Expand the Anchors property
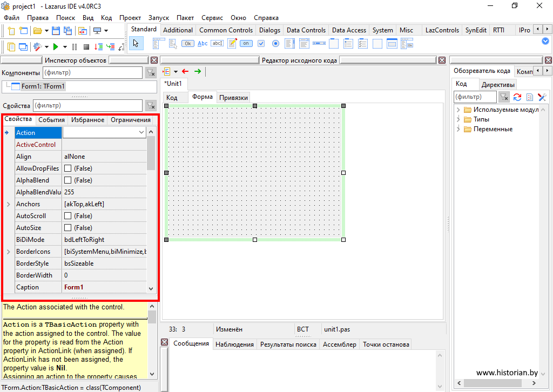553x392 pixels. (x=8, y=204)
